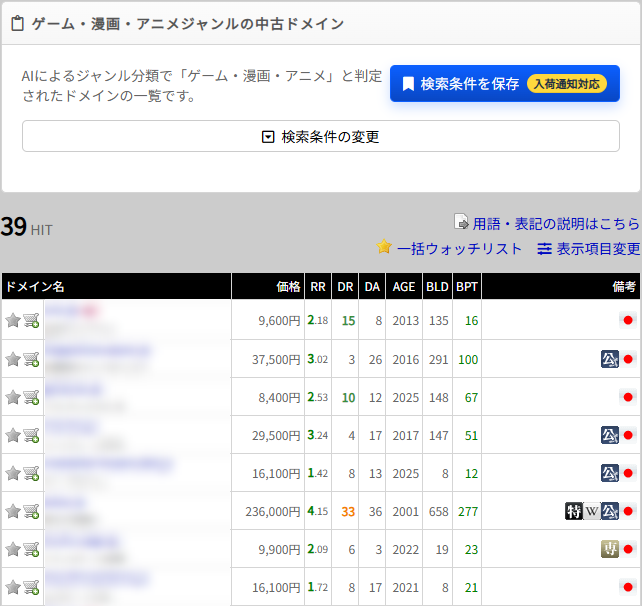This screenshot has width=642, height=606.
Task: Add the 9,600円 domain to cart
Action: click(x=31, y=320)
